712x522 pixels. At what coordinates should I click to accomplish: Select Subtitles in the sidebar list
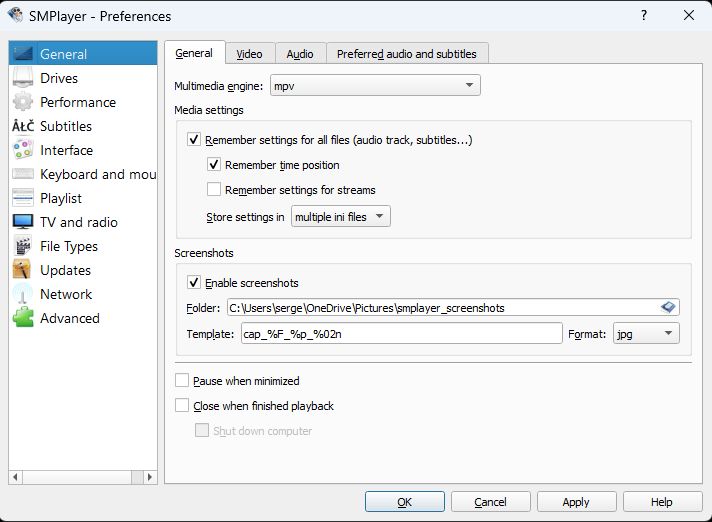(83, 126)
